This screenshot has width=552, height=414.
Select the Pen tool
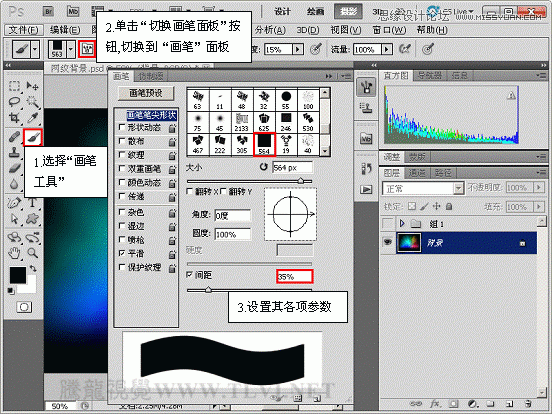tap(14, 203)
